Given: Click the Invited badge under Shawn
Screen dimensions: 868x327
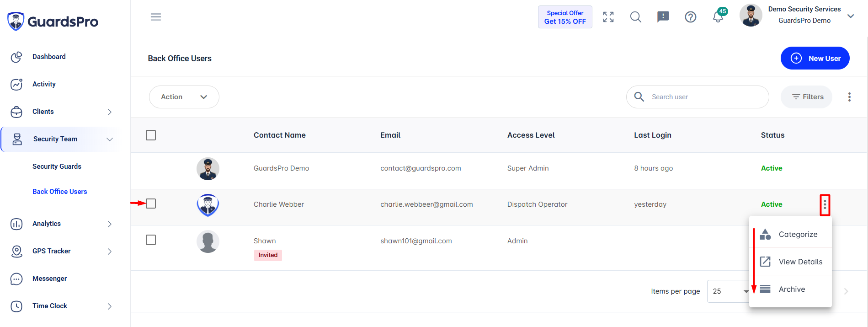Looking at the screenshot, I should [268, 255].
